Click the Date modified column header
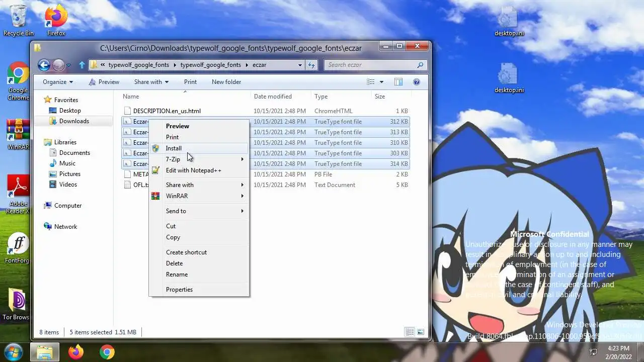Viewport: 644px width, 362px height. pyautogui.click(x=281, y=97)
